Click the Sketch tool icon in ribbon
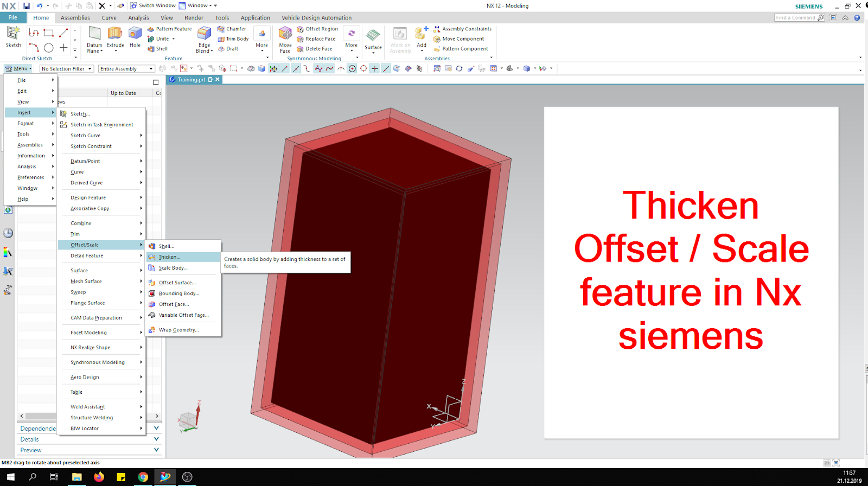The width and height of the screenshot is (868, 486). pos(13,34)
